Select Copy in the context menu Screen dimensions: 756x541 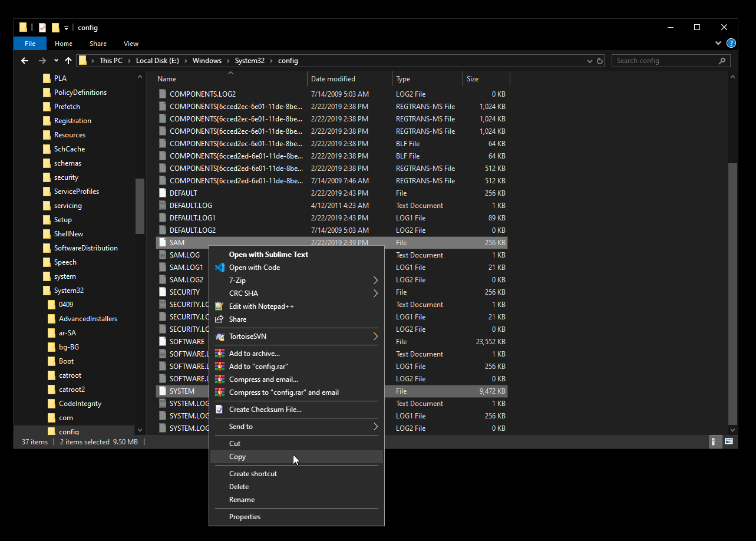click(x=237, y=457)
